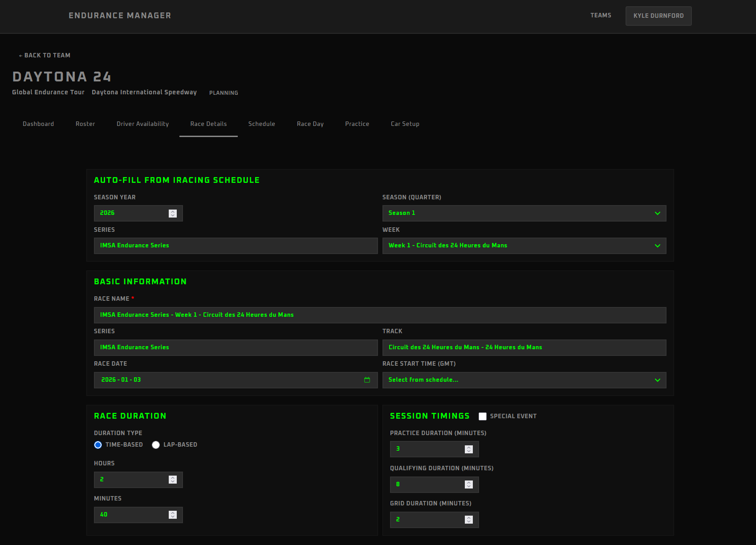This screenshot has width=756, height=545.
Task: Select the Lap-Based duration radio button
Action: [155, 445]
